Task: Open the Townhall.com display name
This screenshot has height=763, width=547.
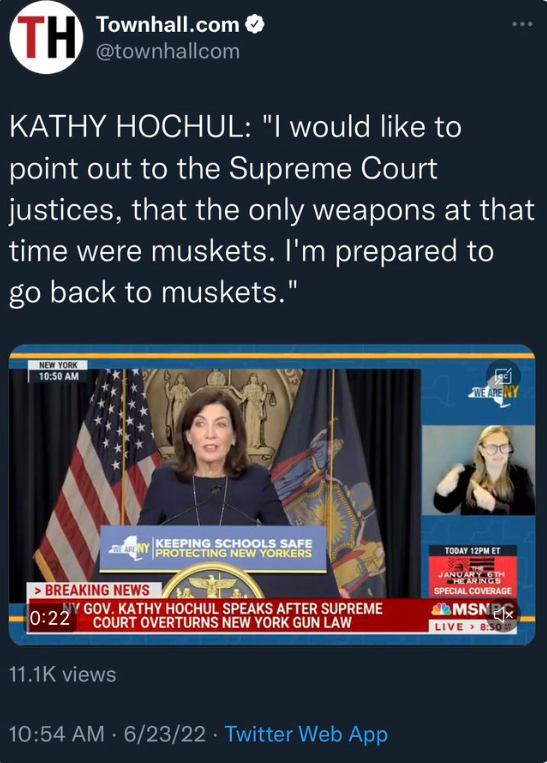Action: 167,24
